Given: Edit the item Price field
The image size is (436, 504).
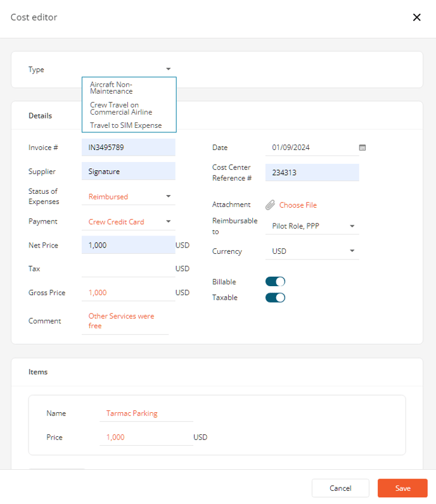Looking at the screenshot, I should [146, 437].
